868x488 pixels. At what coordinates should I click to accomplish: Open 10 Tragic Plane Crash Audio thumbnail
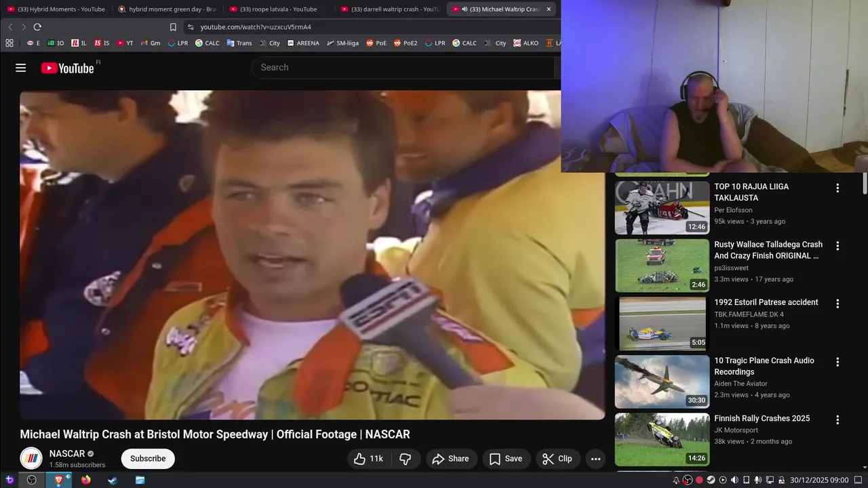tap(662, 382)
